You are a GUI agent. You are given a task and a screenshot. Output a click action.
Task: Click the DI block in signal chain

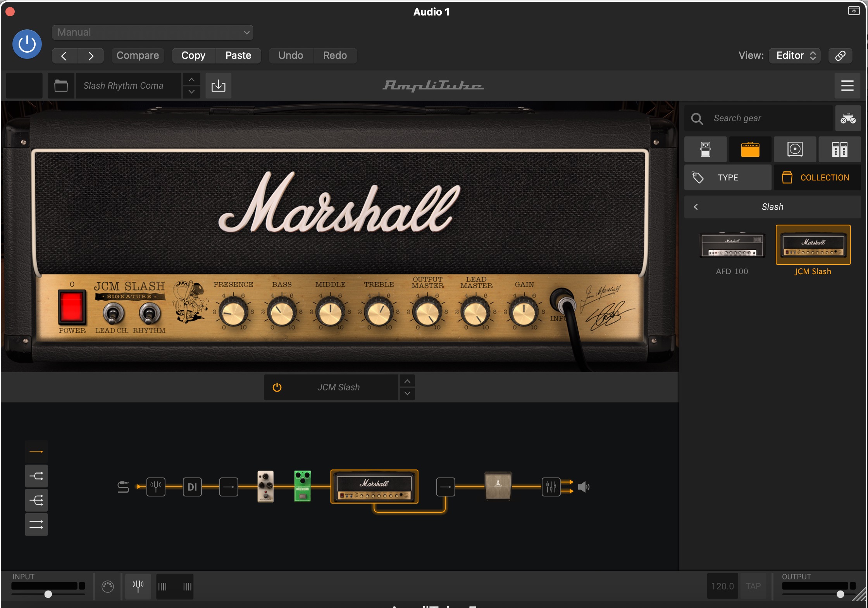click(192, 487)
